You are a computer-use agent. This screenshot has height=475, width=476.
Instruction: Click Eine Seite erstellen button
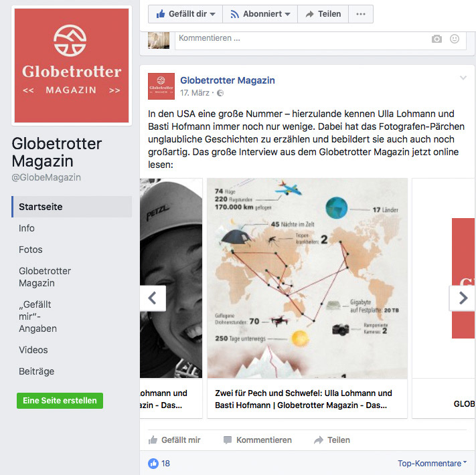click(x=60, y=400)
